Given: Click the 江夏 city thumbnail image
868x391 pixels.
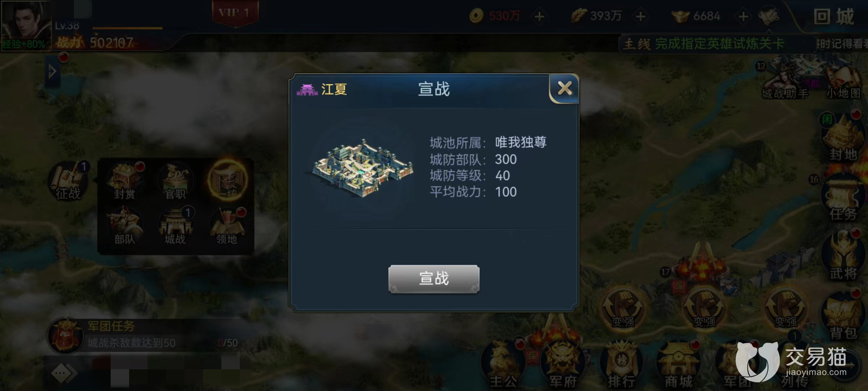Looking at the screenshot, I should click(x=362, y=168).
